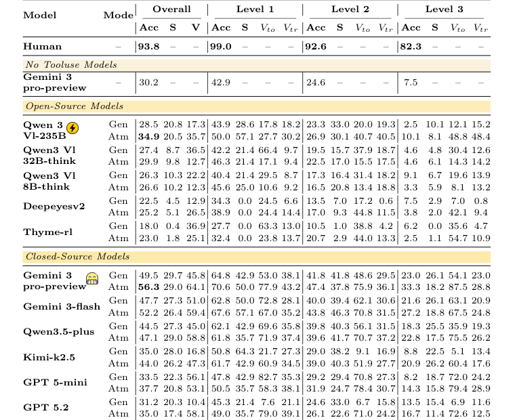
Task: Click 64.3 in Kimi-k2.5 Gen row
Action: pos(245,352)
